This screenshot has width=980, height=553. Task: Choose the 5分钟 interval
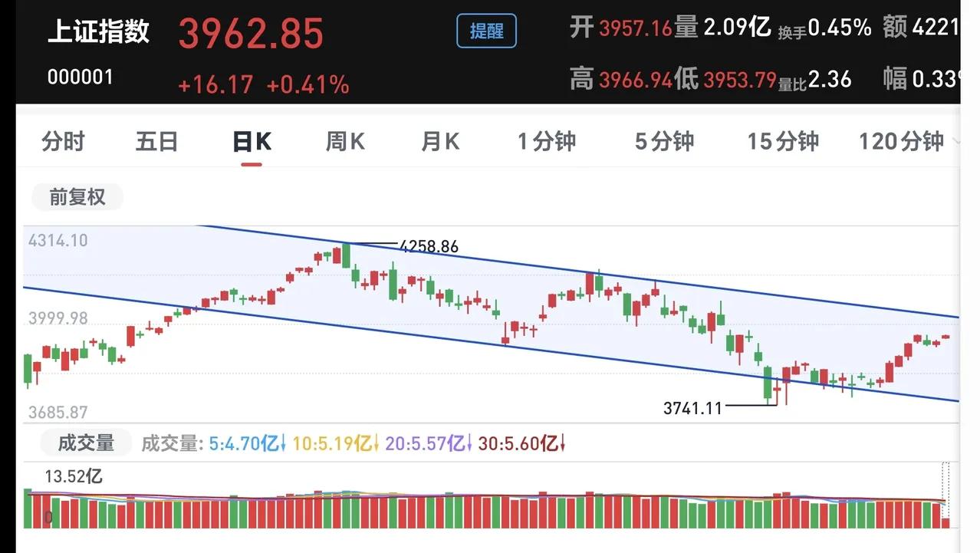click(x=664, y=141)
